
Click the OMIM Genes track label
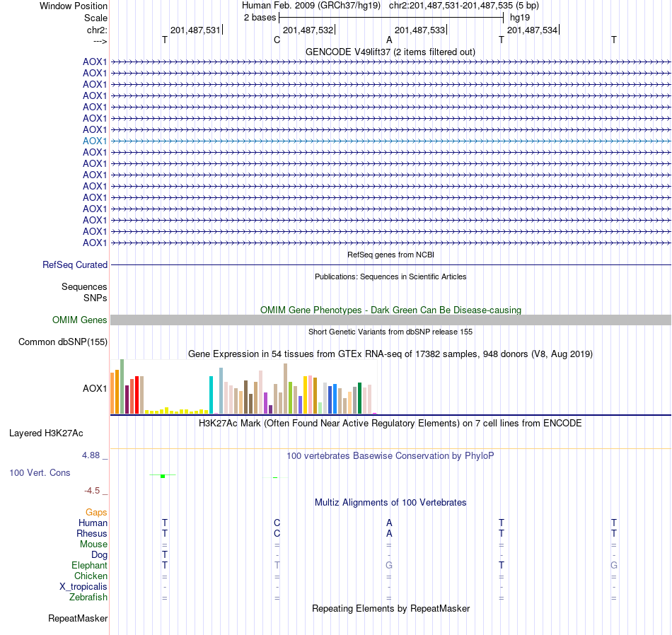[x=80, y=320]
